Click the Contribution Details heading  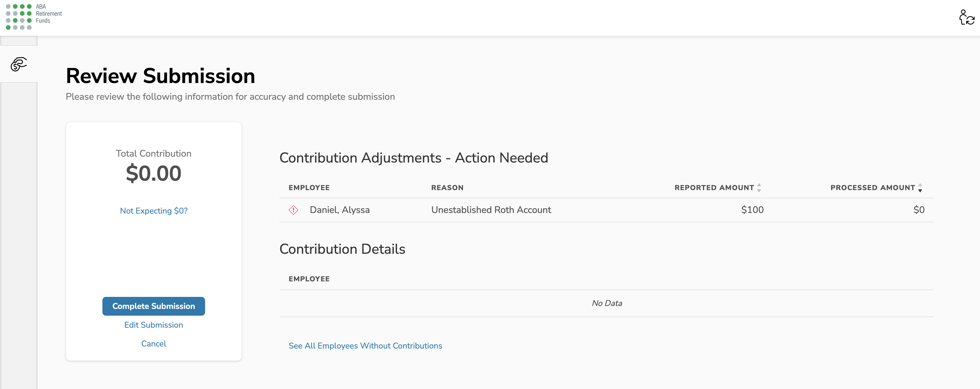click(x=342, y=249)
